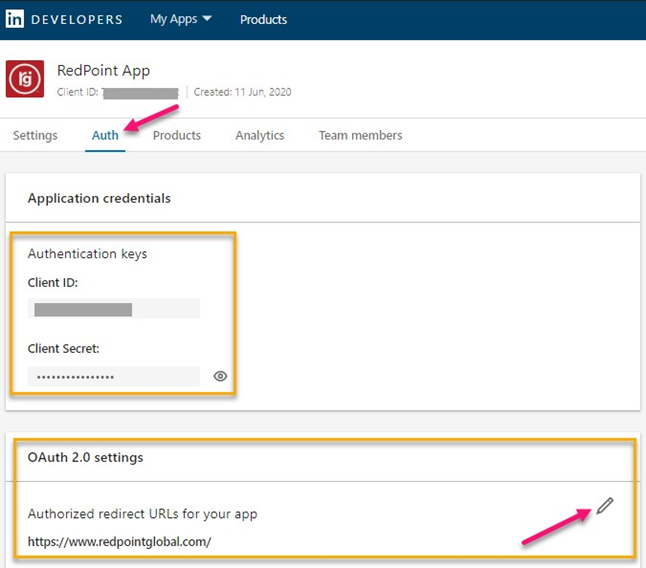Select the Auth tab
Screen dimensions: 646x568
click(105, 135)
